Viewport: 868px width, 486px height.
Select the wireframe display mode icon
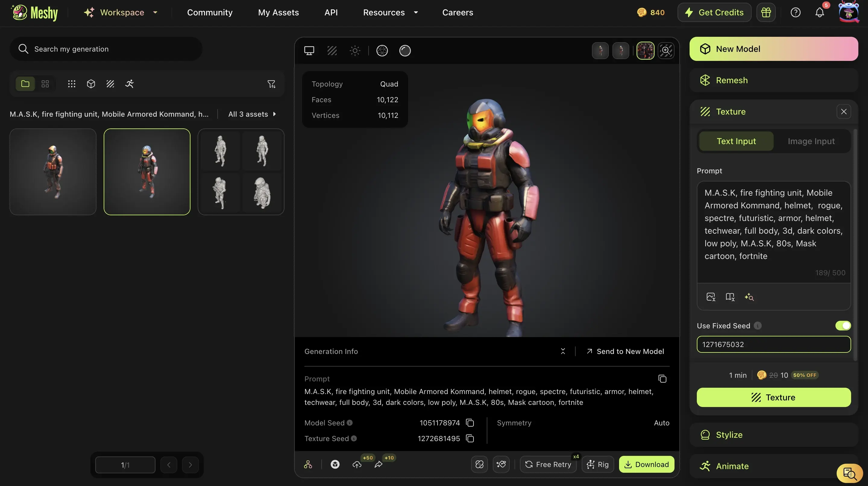(332, 51)
